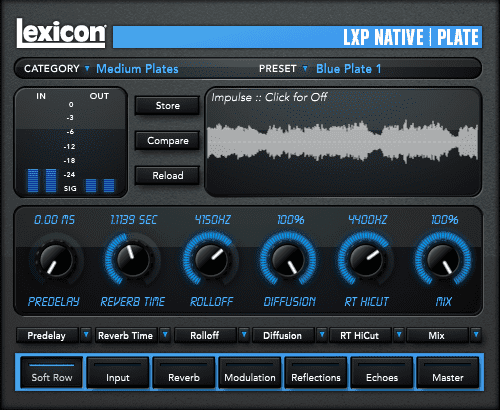
Task: Switch to the Soft Row tab
Action: pyautogui.click(x=51, y=372)
